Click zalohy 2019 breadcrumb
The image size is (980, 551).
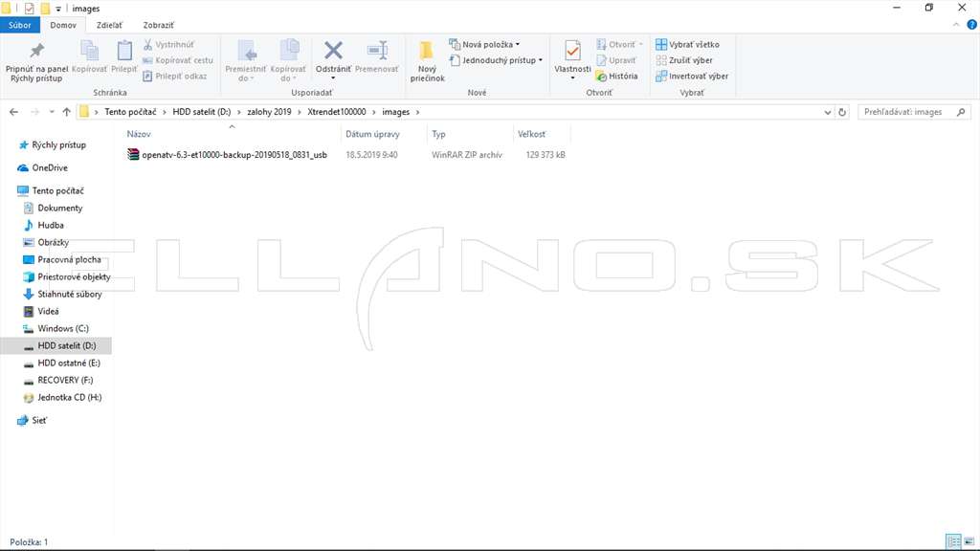pyautogui.click(x=269, y=112)
